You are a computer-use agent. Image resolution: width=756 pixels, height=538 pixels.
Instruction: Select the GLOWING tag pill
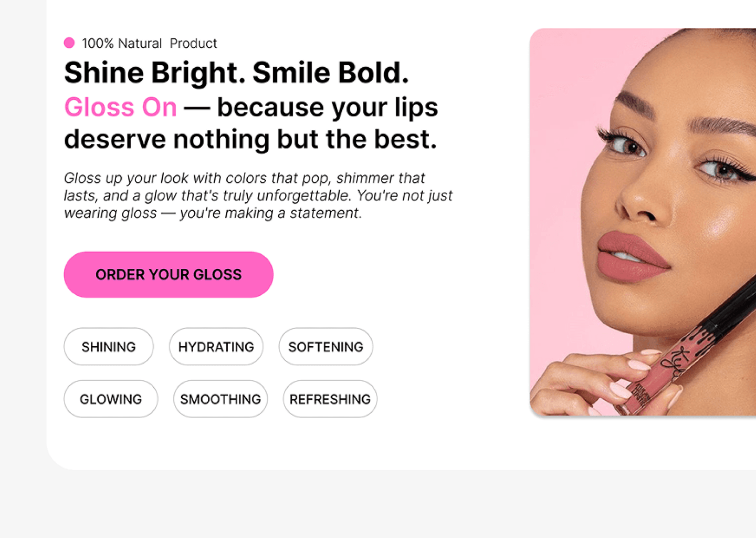[111, 399]
